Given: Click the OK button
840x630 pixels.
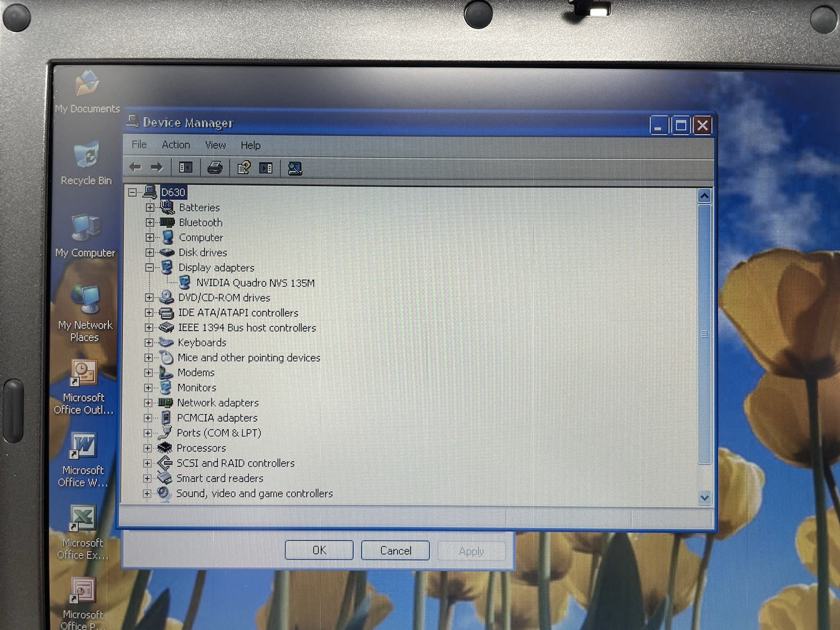Looking at the screenshot, I should pos(319,550).
